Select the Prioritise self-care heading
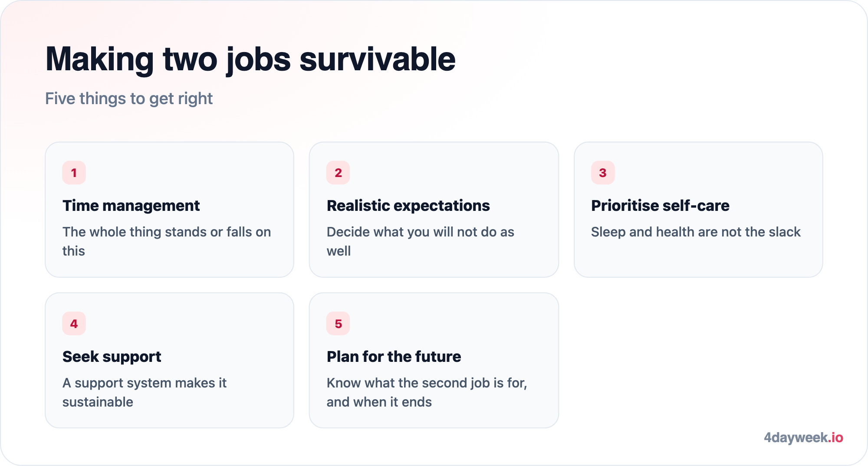868x466 pixels. [x=660, y=206]
